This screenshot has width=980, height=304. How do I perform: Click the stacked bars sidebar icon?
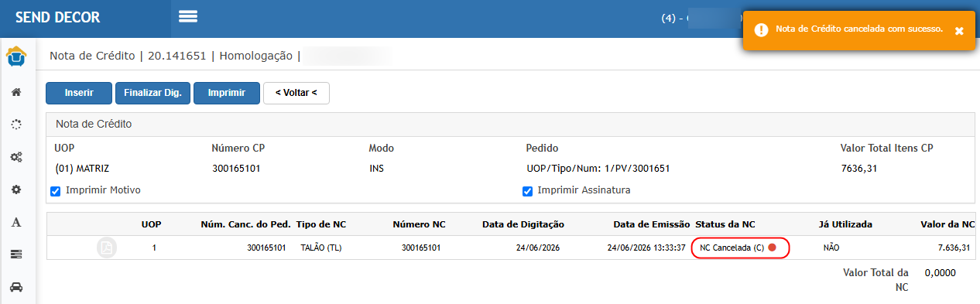[15, 254]
